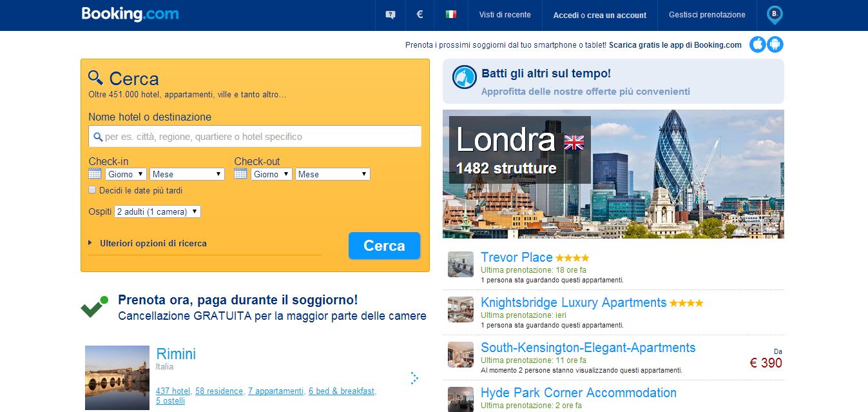Click the Booking.com logo
This screenshot has height=412, width=868.
(130, 14)
